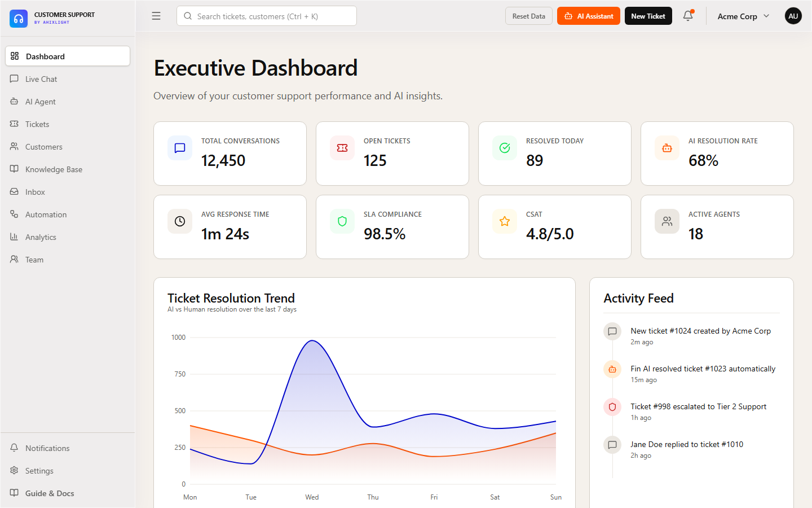This screenshot has height=508, width=812.
Task: Open the AI Assistant
Action: (x=588, y=16)
